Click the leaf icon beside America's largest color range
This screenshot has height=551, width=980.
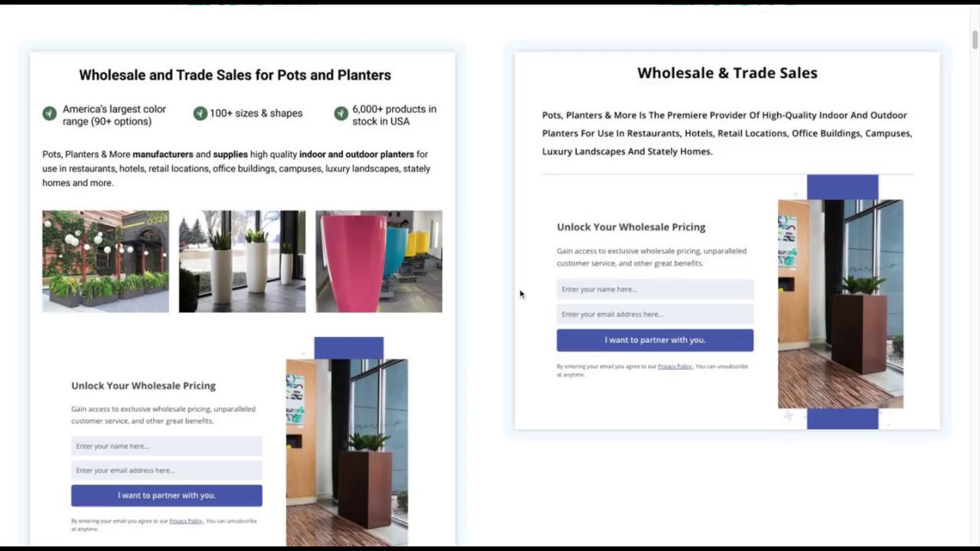49,114
